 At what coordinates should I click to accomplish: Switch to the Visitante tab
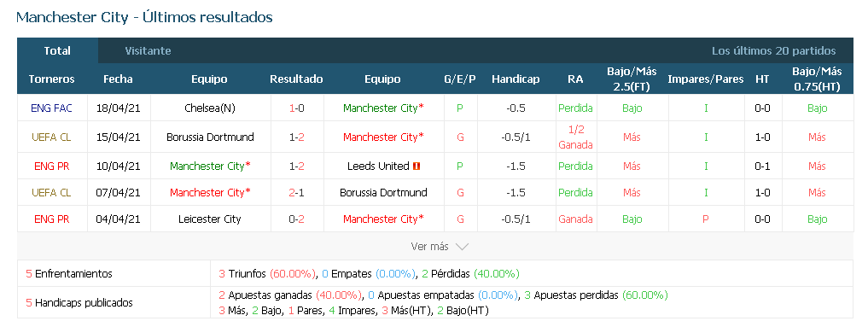[148, 51]
